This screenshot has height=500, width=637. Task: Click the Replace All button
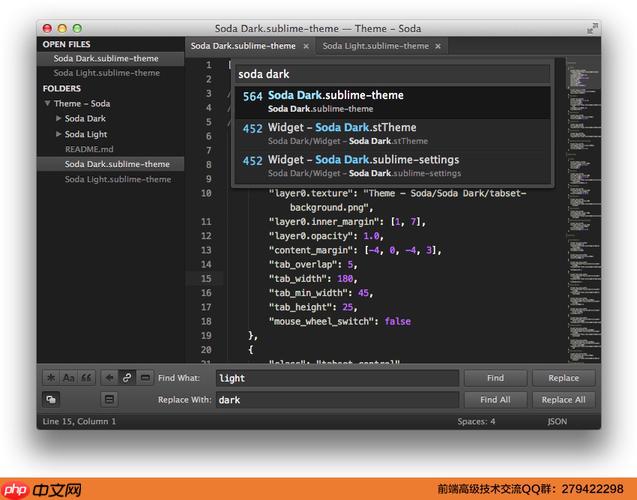(x=563, y=400)
